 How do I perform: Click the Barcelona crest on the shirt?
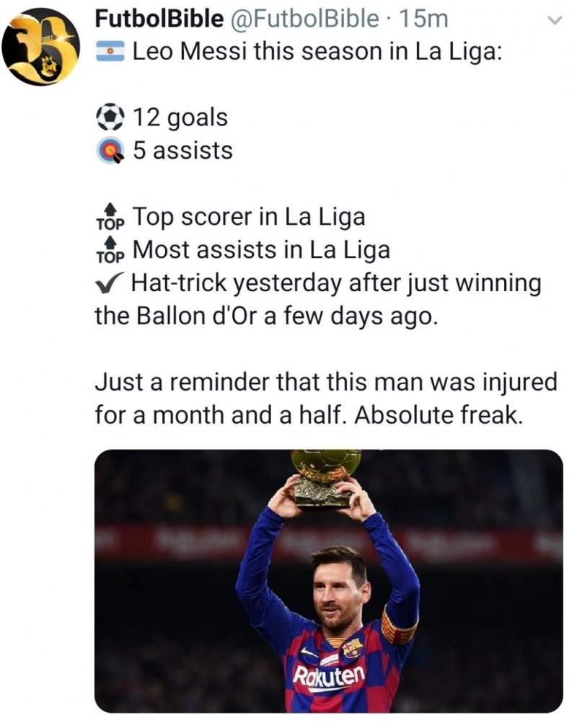(353, 647)
